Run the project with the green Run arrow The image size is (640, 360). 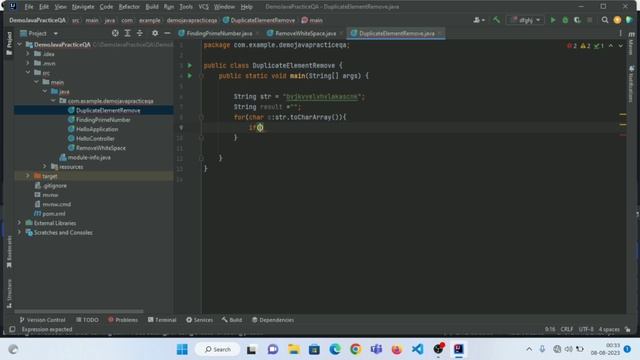553,20
